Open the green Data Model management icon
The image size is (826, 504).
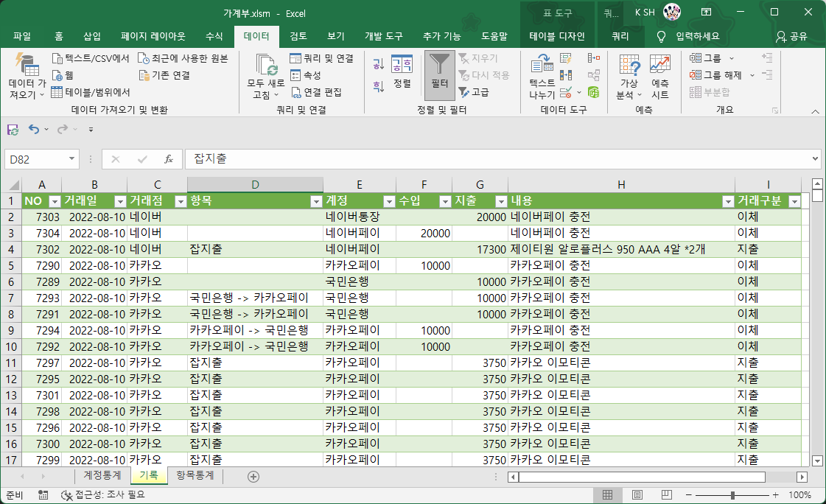point(594,92)
